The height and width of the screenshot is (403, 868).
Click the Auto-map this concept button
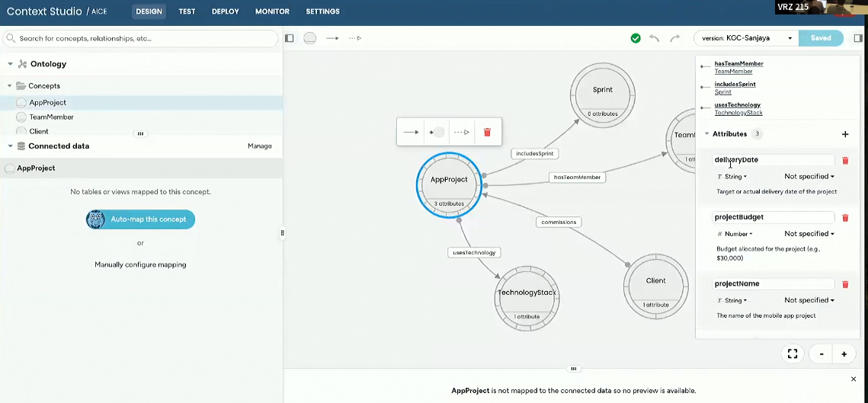click(x=141, y=219)
